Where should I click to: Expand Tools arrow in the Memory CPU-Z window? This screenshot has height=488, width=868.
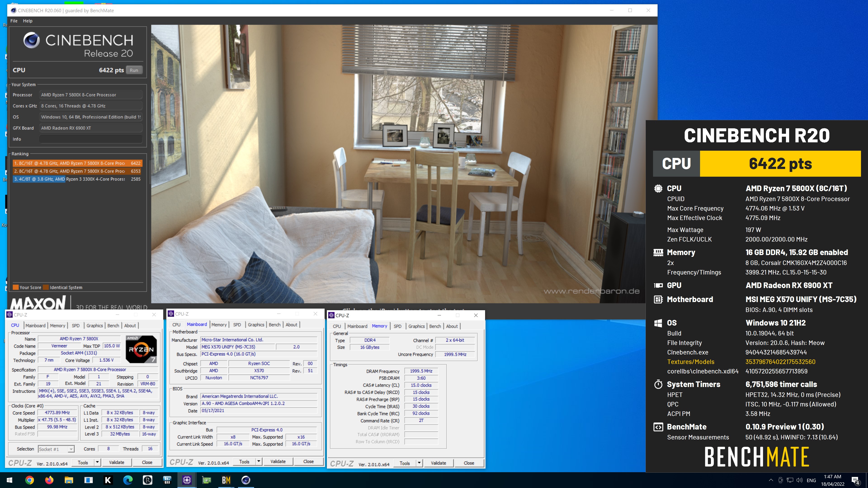(x=419, y=463)
